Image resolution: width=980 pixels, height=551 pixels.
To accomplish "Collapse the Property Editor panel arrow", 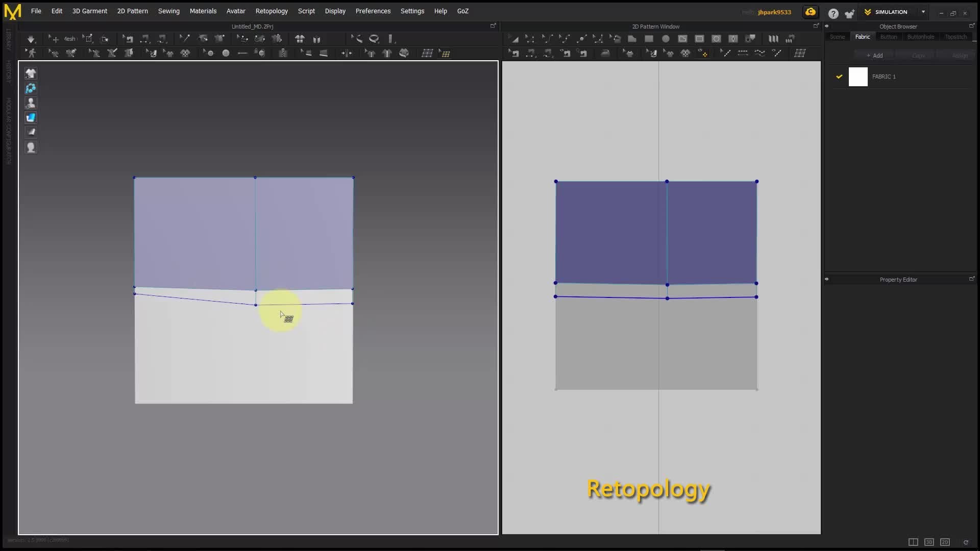I will pos(827,279).
